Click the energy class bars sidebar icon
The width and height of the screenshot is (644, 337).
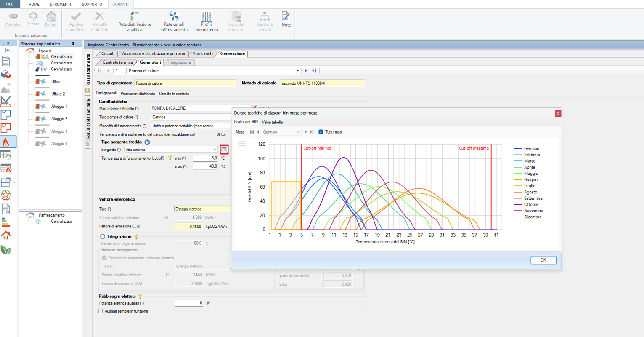pos(6,222)
